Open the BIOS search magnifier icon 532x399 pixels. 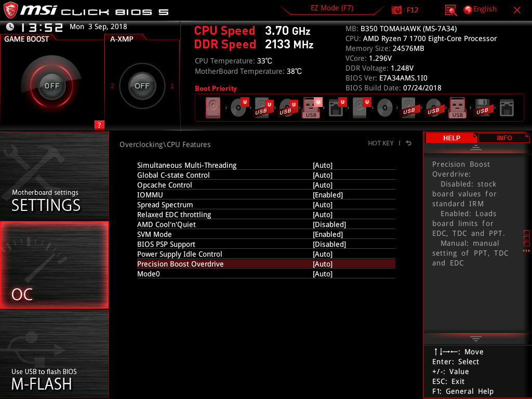tap(450, 10)
